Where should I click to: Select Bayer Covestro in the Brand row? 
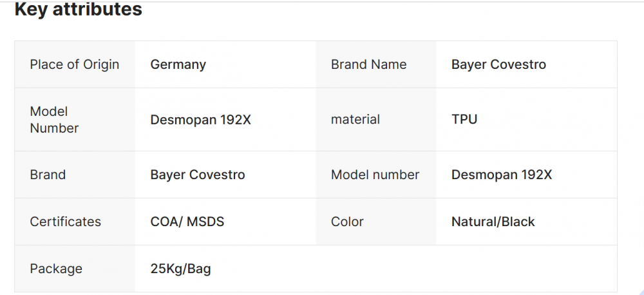click(198, 175)
